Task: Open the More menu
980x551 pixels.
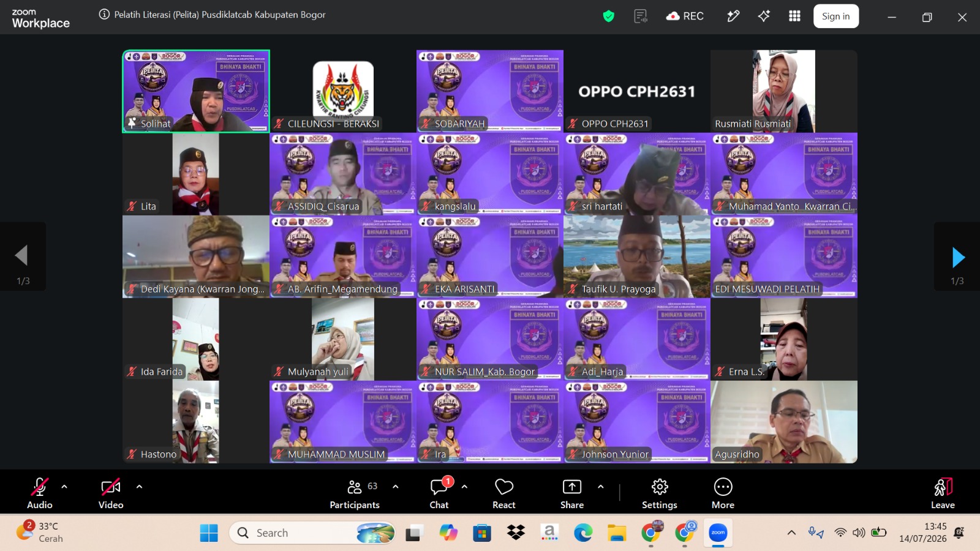Action: 723,493
